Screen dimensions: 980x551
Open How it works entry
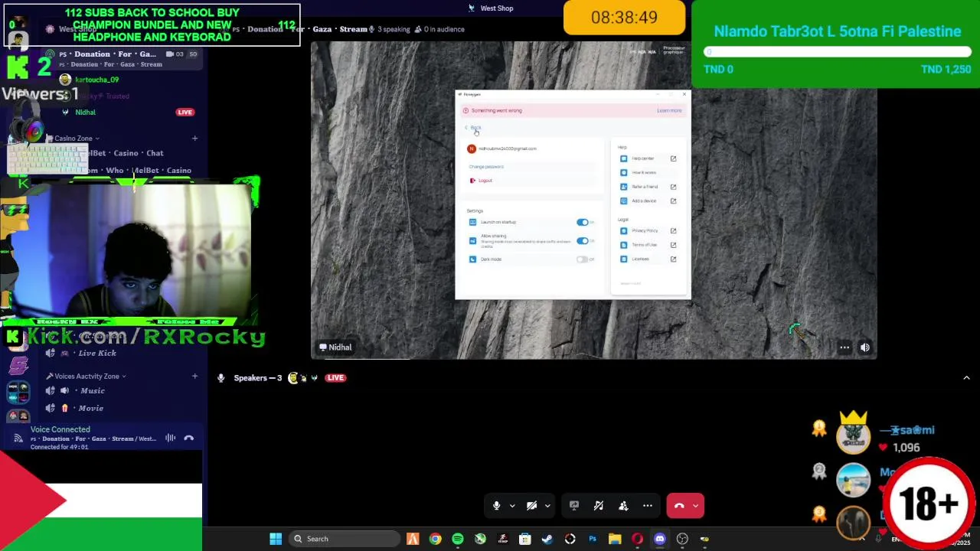tap(643, 173)
